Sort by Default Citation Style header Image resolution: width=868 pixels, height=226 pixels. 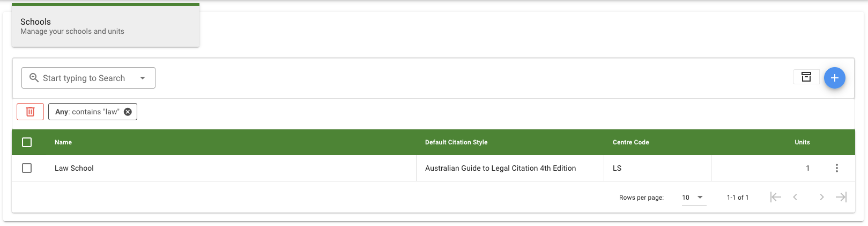tap(456, 142)
